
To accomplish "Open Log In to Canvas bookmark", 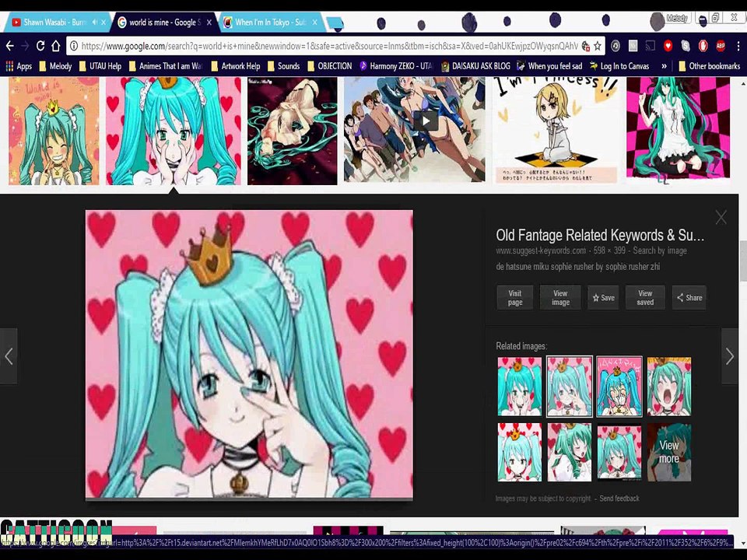I will point(619,66).
